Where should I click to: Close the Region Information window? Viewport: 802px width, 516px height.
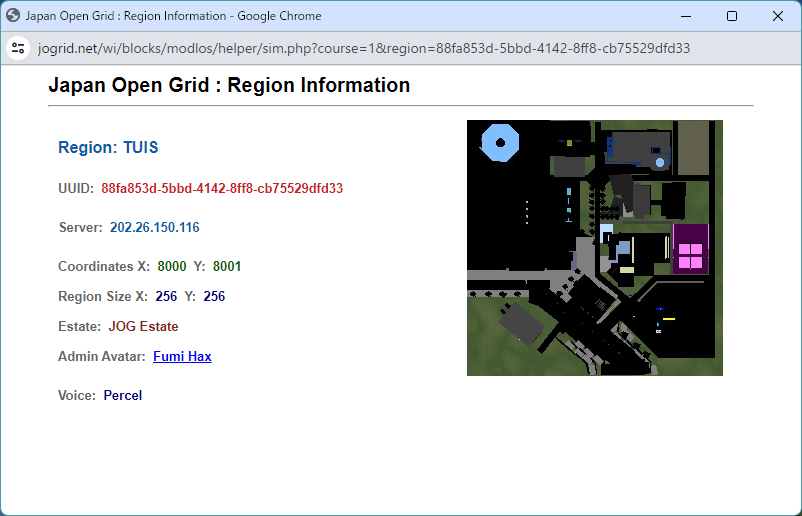pos(778,16)
